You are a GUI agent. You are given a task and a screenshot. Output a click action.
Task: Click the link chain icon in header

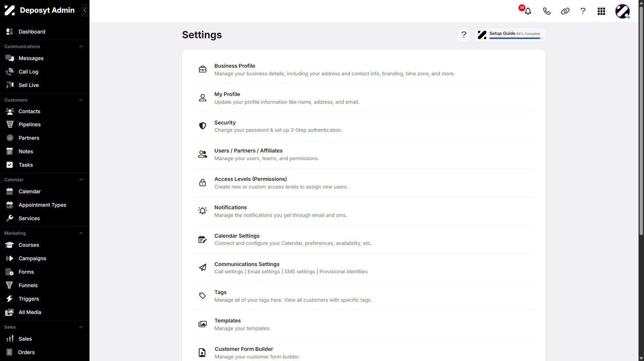[565, 11]
